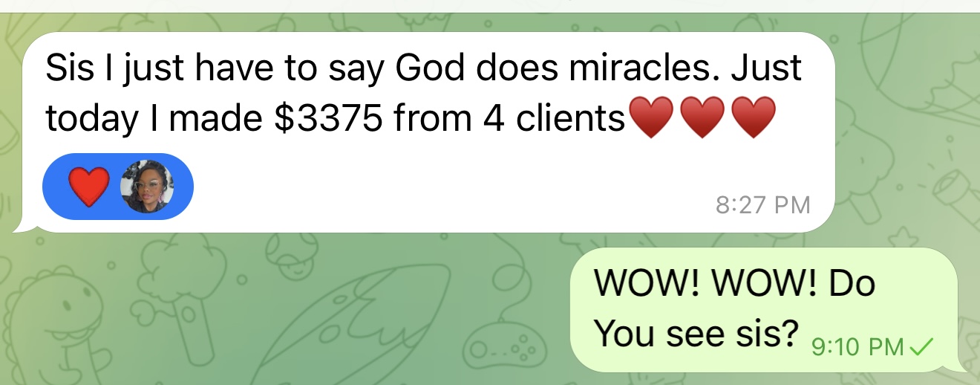980x385 pixels.
Task: Select the "WOW! WOW! Do You see sis?" message
Action: click(x=764, y=310)
